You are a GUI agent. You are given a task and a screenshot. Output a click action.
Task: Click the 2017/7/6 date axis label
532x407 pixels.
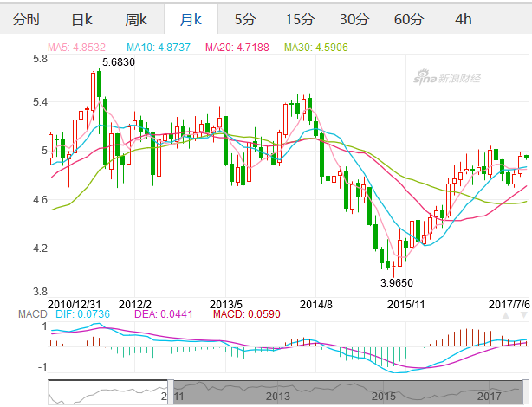tap(509, 304)
